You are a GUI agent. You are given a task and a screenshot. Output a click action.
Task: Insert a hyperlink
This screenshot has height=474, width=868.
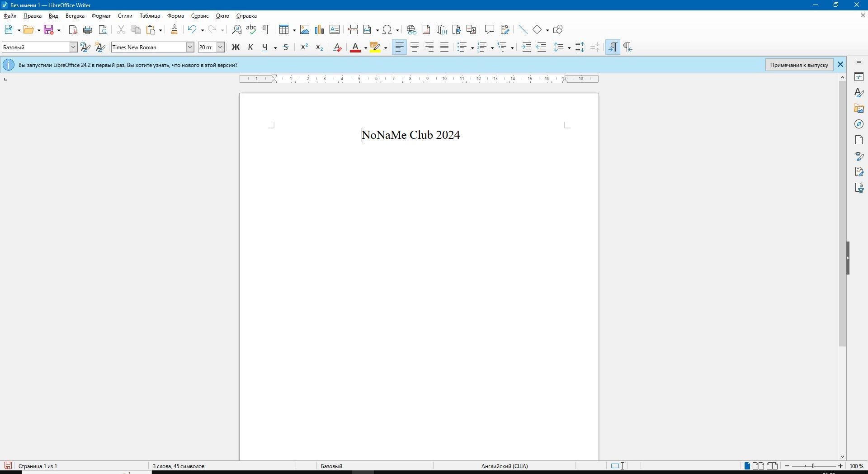pyautogui.click(x=411, y=30)
